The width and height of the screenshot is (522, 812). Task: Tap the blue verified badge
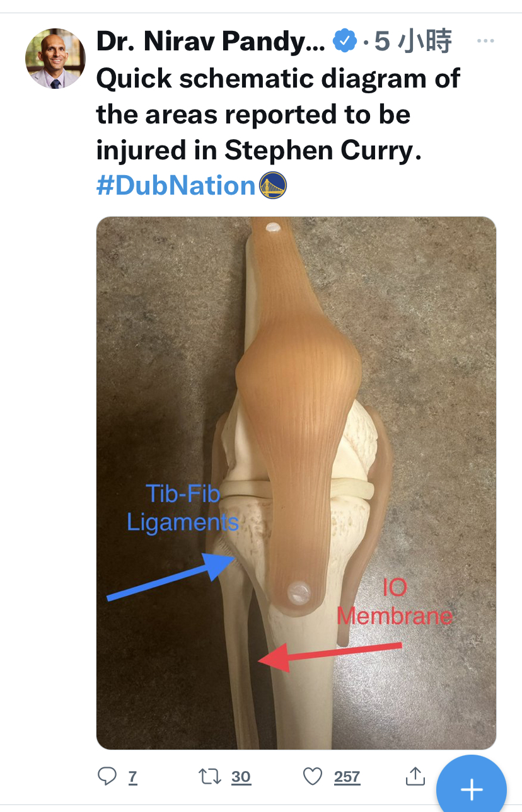point(344,41)
